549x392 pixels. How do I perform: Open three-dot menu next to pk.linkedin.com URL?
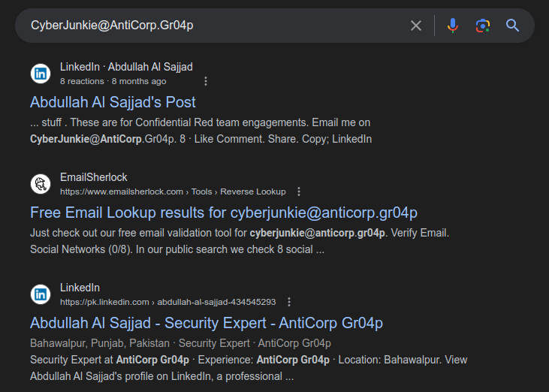tap(289, 302)
